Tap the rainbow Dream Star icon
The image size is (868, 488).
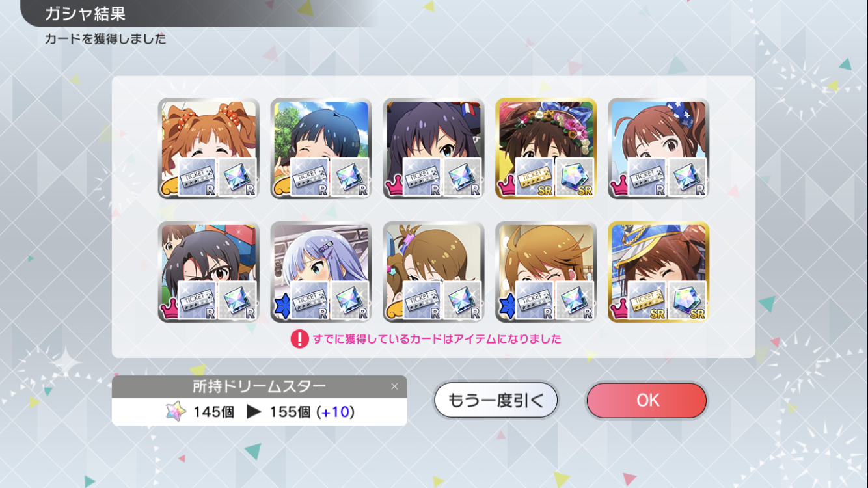coord(175,411)
